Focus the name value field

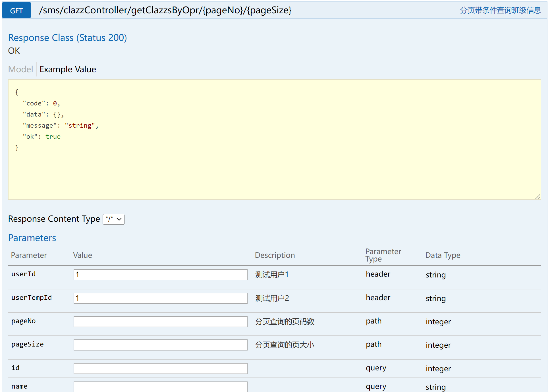[160, 387]
